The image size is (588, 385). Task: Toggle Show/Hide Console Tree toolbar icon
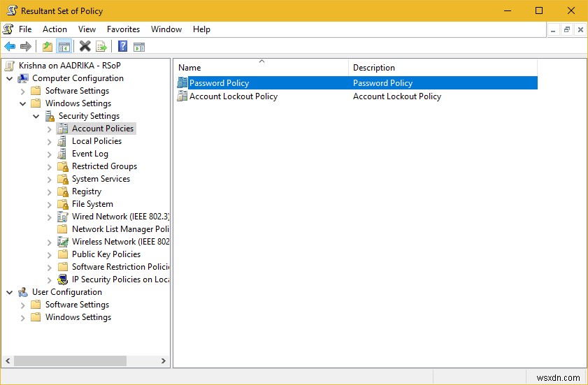pos(64,47)
